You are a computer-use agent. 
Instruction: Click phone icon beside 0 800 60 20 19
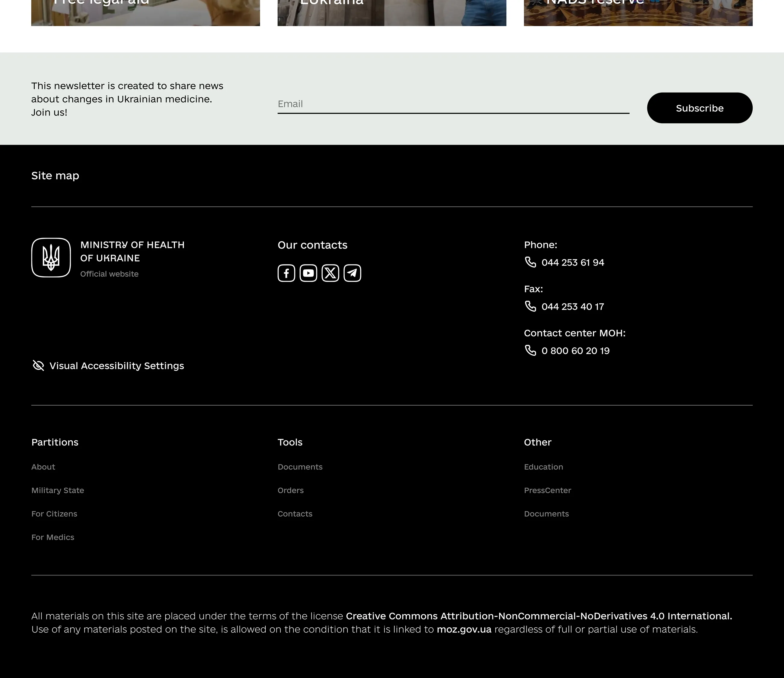pos(530,350)
